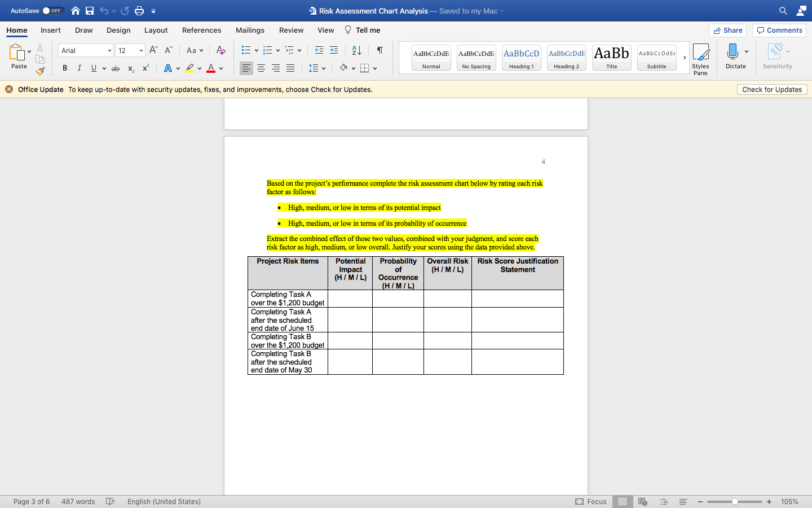Open the Insert tab

51,30
